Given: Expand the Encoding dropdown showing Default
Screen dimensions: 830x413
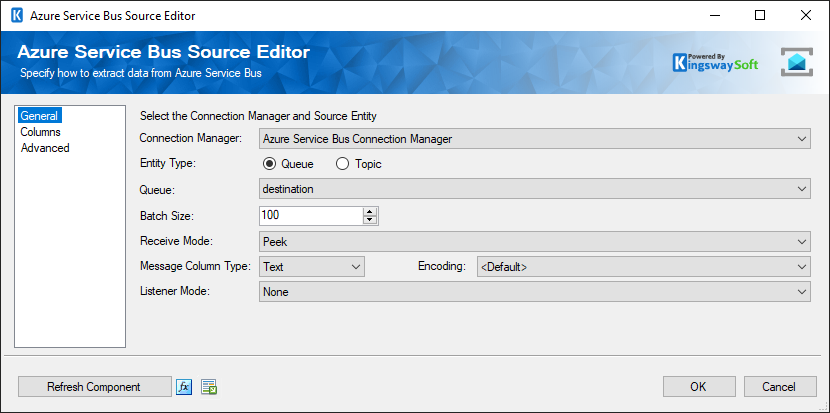Looking at the screenshot, I should [644, 267].
